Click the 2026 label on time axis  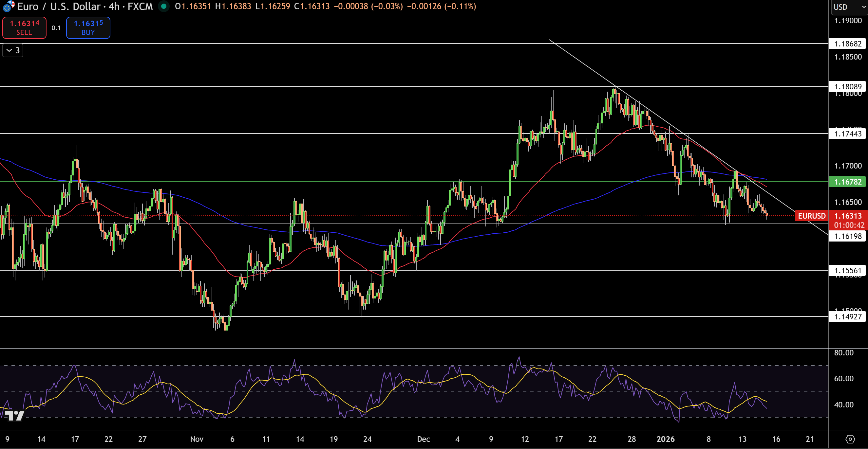pyautogui.click(x=666, y=439)
